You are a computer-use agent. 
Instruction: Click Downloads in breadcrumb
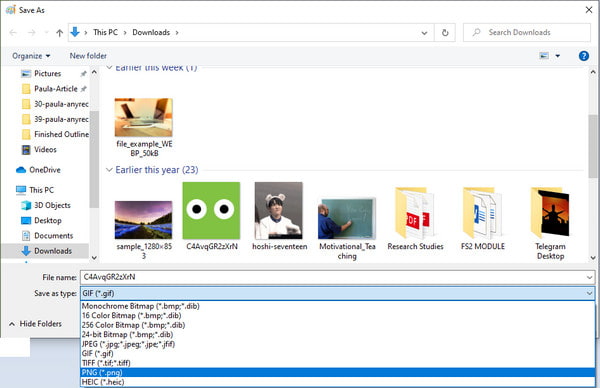pos(151,33)
